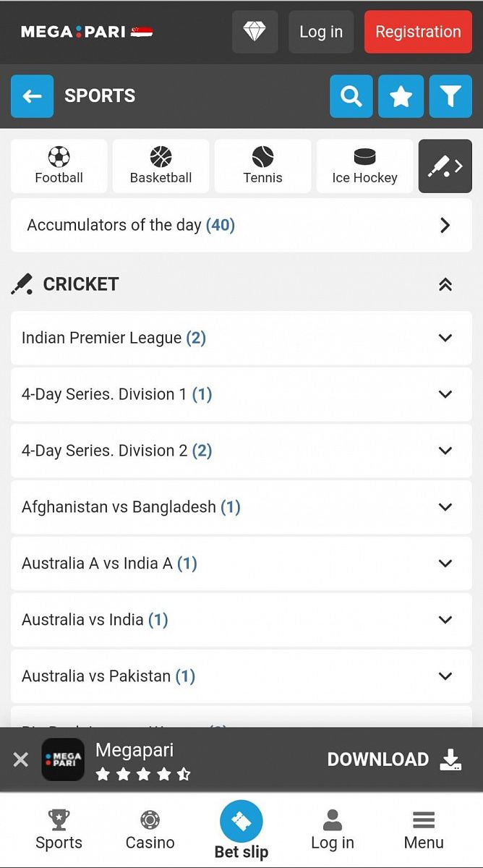Tap the search magnifier icon
483x868 pixels.
(351, 96)
